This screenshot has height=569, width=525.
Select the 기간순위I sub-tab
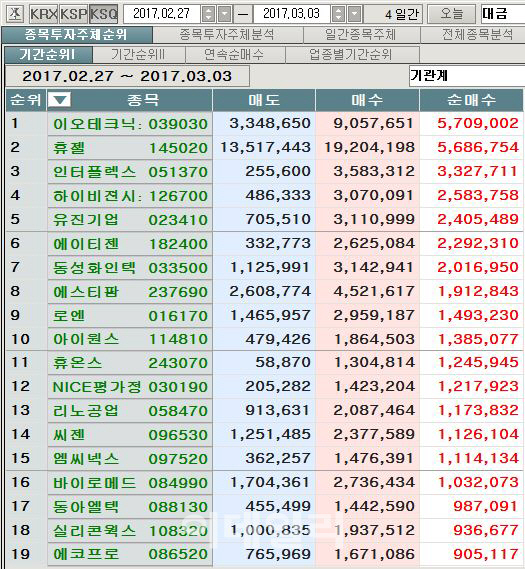48,54
